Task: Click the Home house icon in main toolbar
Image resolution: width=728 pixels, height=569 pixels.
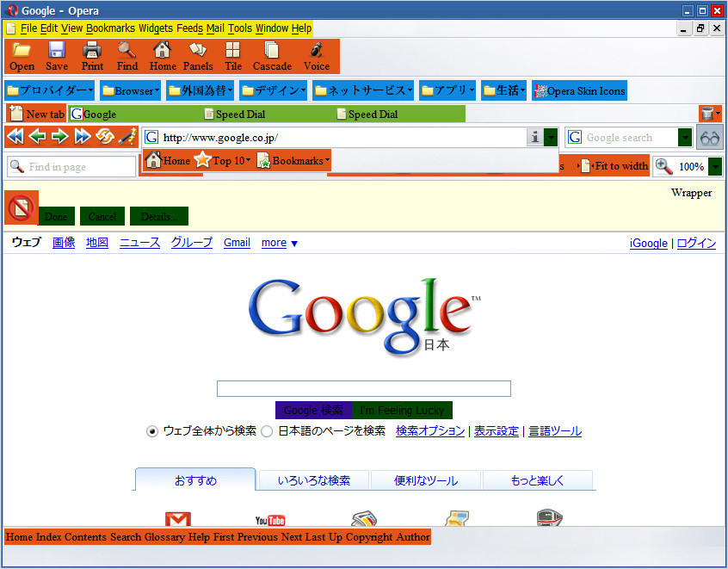Action: pyautogui.click(x=163, y=50)
